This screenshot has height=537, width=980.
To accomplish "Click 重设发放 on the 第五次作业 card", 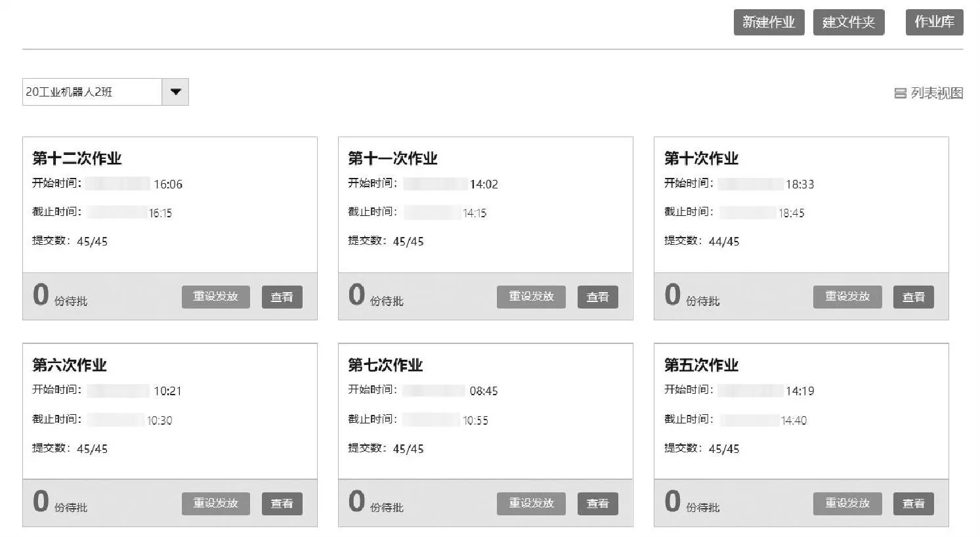I will [847, 504].
